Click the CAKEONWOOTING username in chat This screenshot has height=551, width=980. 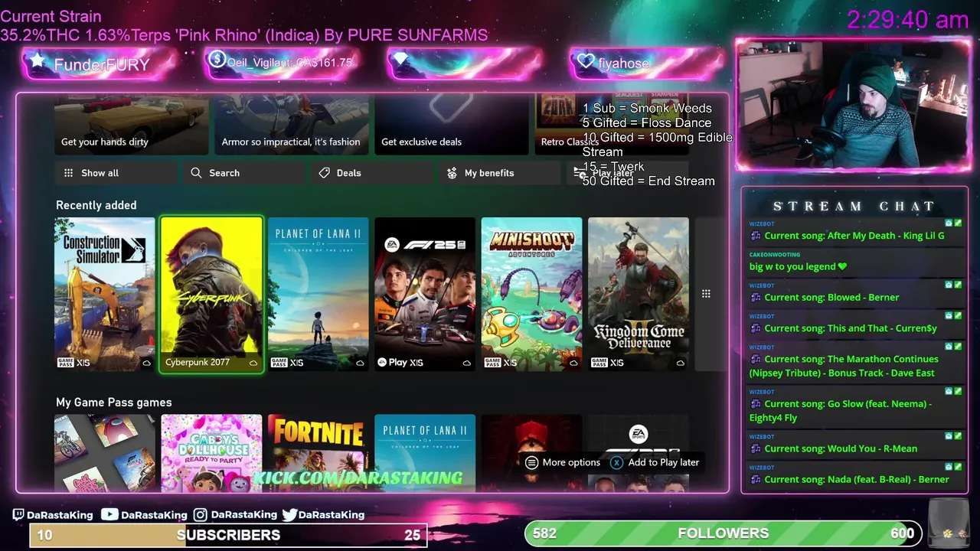click(775, 255)
